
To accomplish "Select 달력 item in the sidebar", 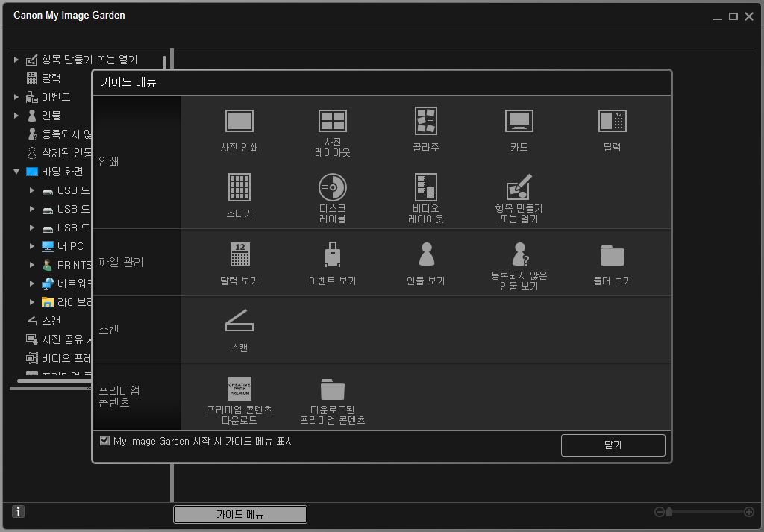I will tap(43, 78).
